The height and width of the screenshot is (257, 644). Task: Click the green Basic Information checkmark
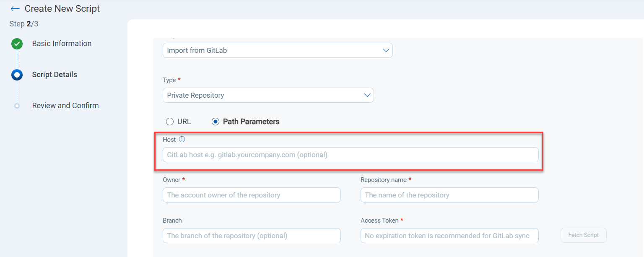[x=17, y=44]
